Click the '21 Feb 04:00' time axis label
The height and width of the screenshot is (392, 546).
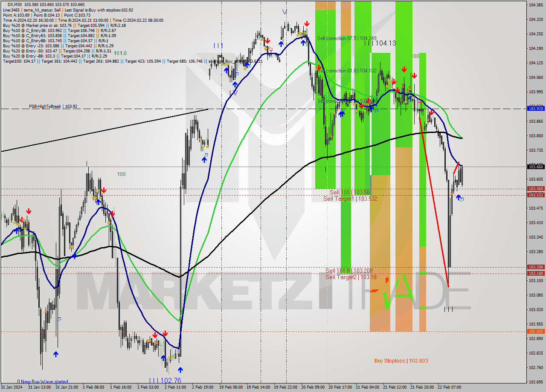click(x=367, y=387)
